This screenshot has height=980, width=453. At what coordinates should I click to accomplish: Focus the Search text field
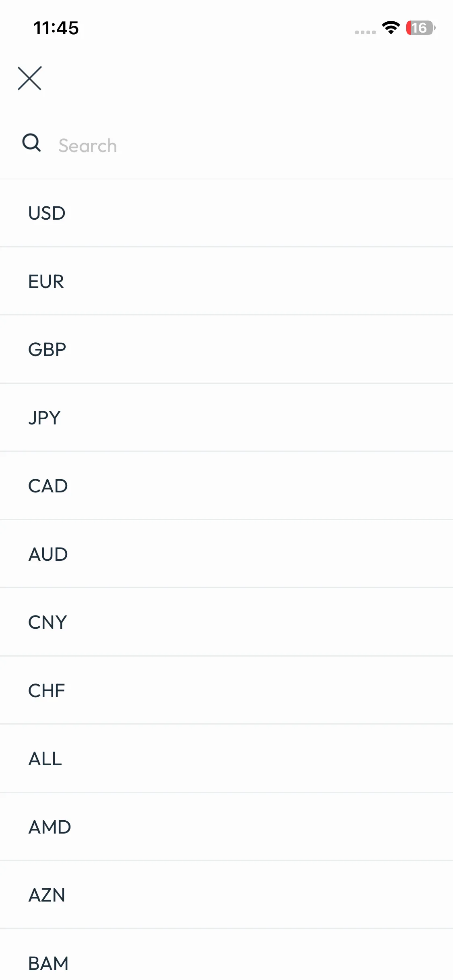coord(242,146)
